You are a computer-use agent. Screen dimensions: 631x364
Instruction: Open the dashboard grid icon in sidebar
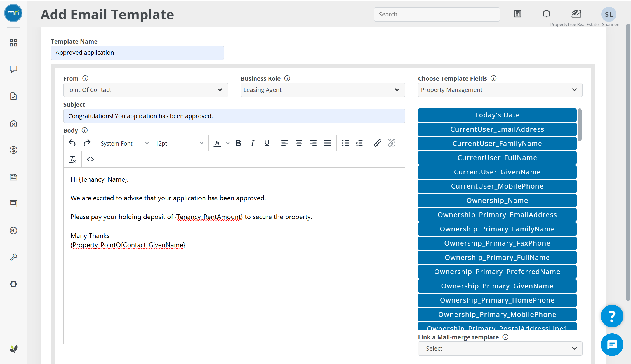[13, 42]
